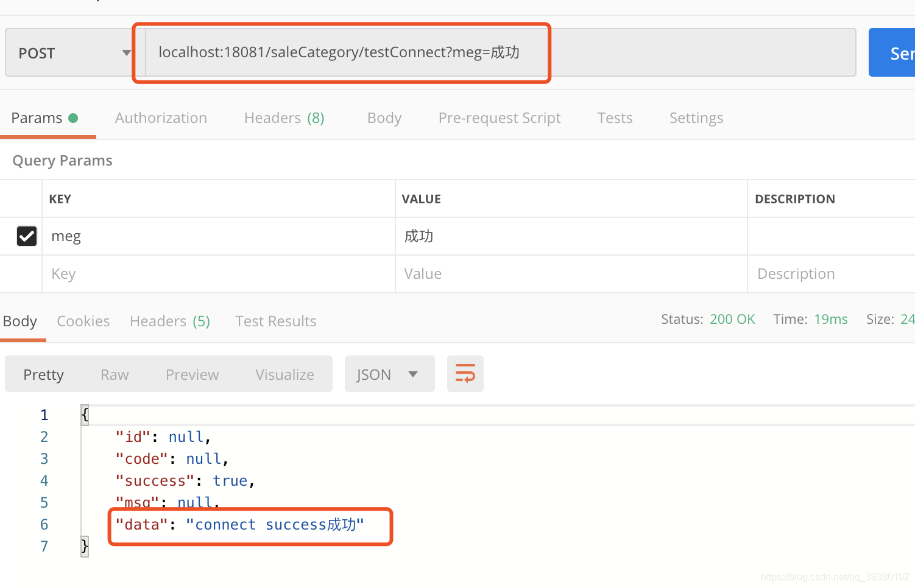Screen dimensions: 915x588
Task: Click the 200 OK status text
Action: [732, 320]
